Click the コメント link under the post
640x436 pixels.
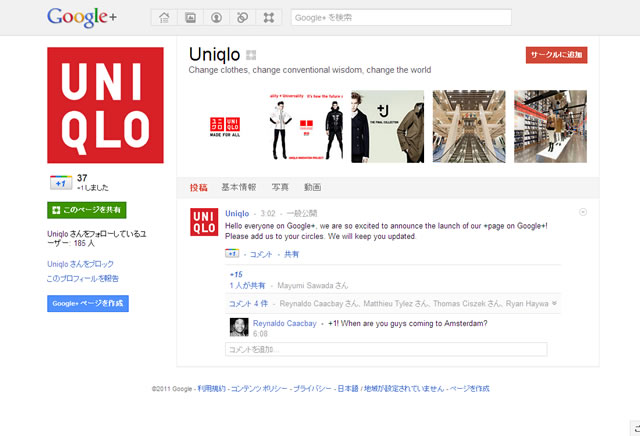pyautogui.click(x=261, y=254)
